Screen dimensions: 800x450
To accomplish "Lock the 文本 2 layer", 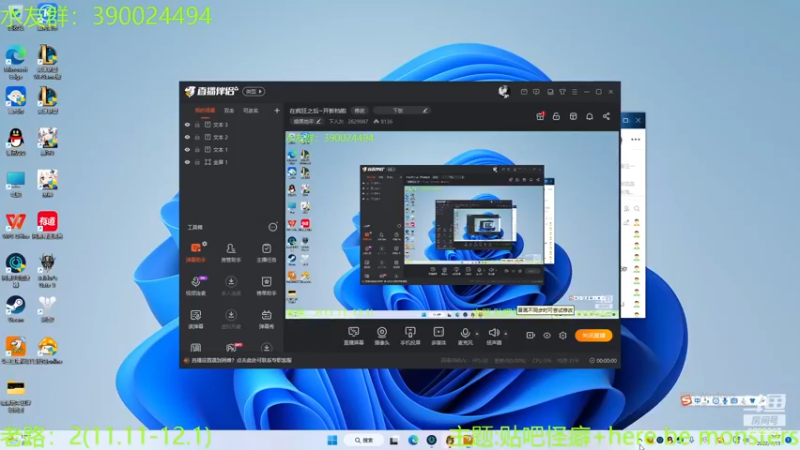I will (197, 137).
